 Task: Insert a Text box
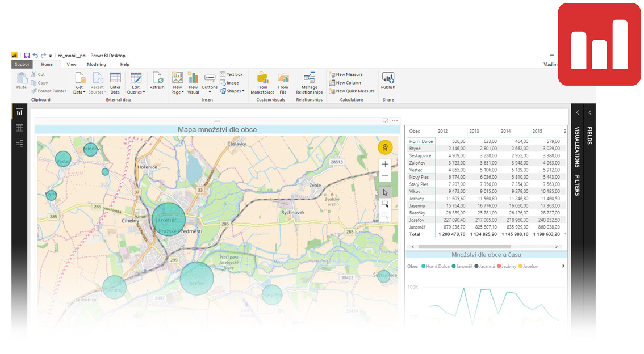231,75
